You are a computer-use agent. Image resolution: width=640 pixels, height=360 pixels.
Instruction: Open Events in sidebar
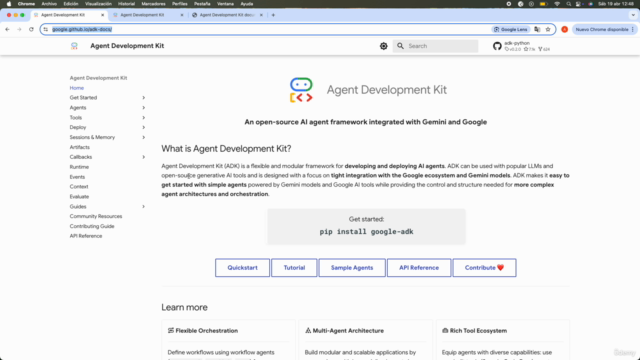pos(77,177)
